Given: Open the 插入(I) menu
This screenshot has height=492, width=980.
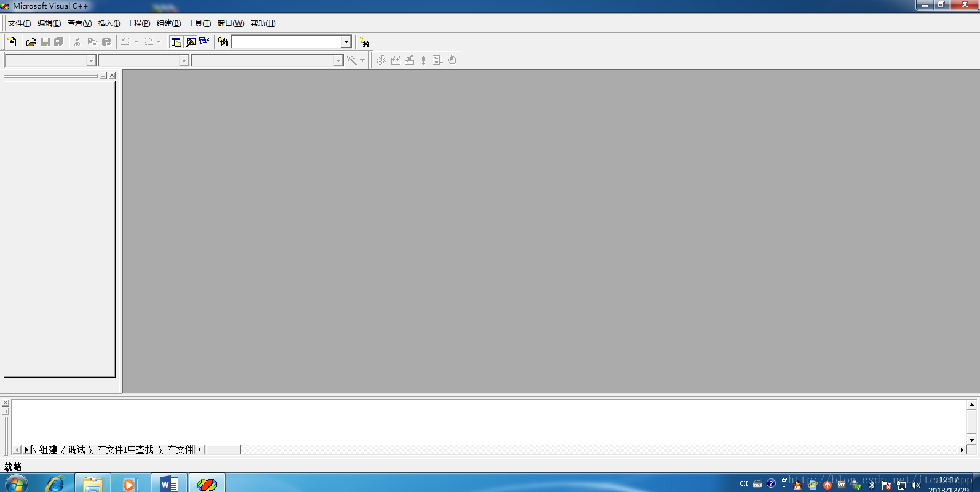Looking at the screenshot, I should click(x=109, y=23).
